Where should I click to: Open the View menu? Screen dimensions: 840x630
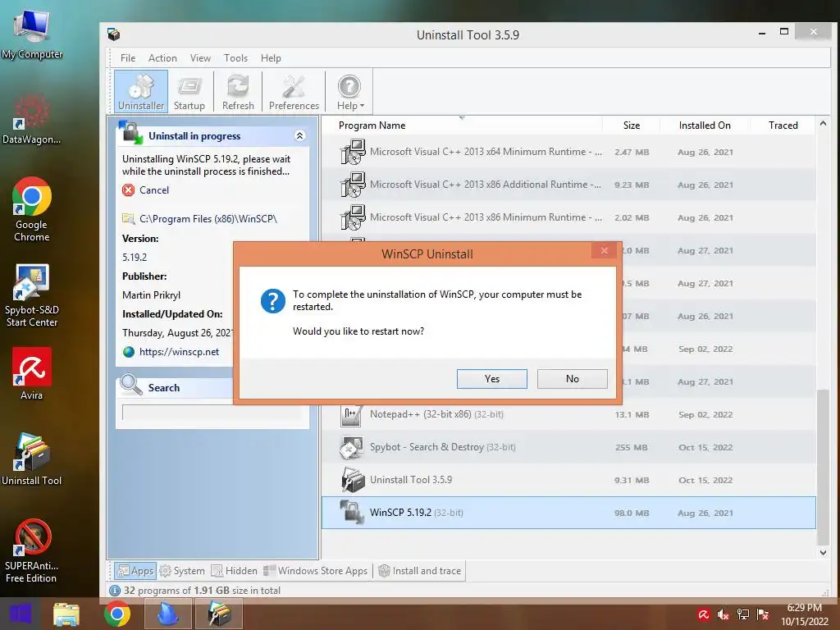pyautogui.click(x=200, y=58)
